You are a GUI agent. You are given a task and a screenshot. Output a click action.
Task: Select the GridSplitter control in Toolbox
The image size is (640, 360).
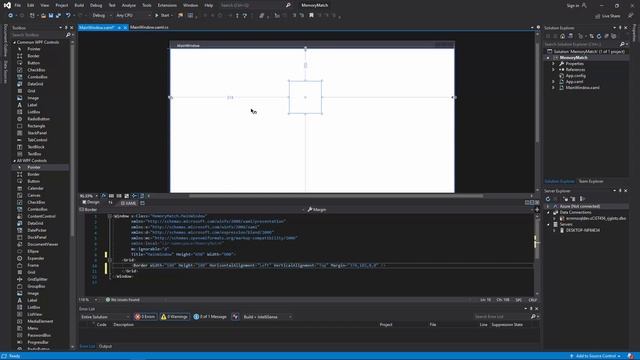(37, 279)
